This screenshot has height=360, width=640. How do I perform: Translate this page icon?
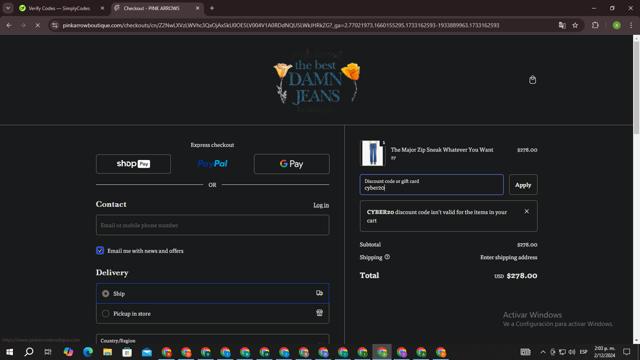tap(562, 25)
